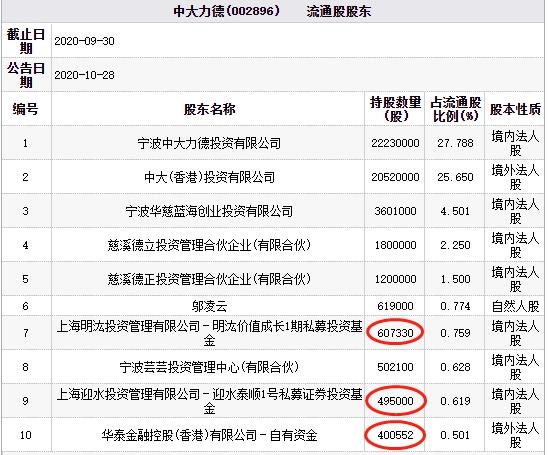Viewport: 548px width, 455px height.
Task: Click share count 502100
Action: pyautogui.click(x=395, y=367)
